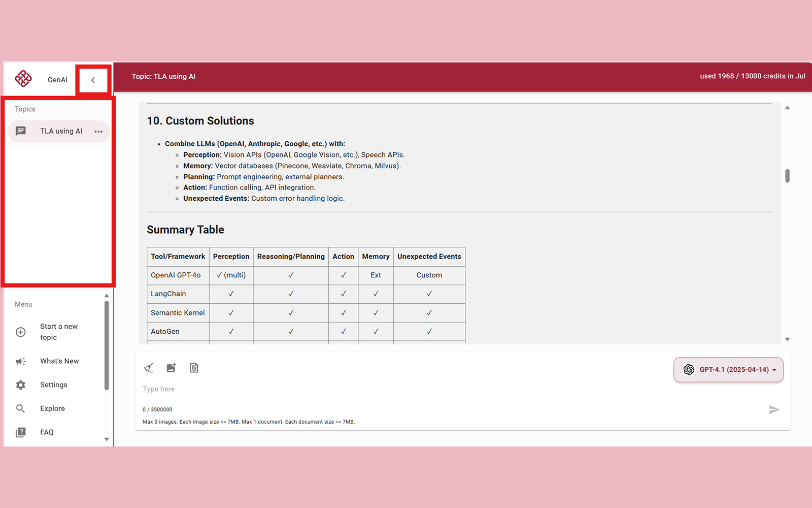Click the chat scroll down arrow
This screenshot has height=508, width=812.
pyautogui.click(x=787, y=339)
